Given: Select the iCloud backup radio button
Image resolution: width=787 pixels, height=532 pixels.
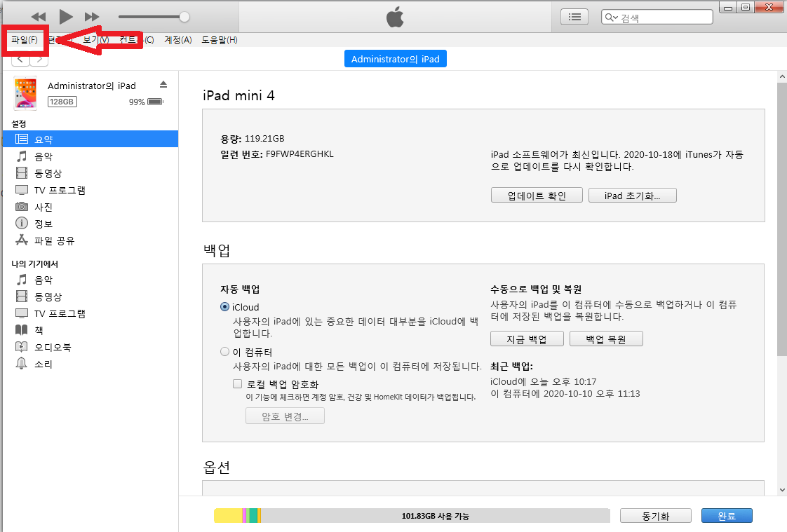Looking at the screenshot, I should click(x=225, y=307).
